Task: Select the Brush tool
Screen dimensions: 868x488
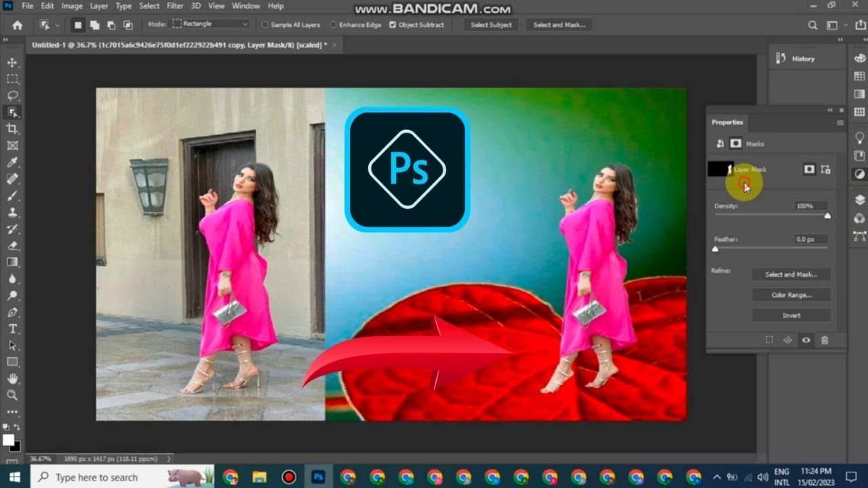Action: (x=12, y=195)
